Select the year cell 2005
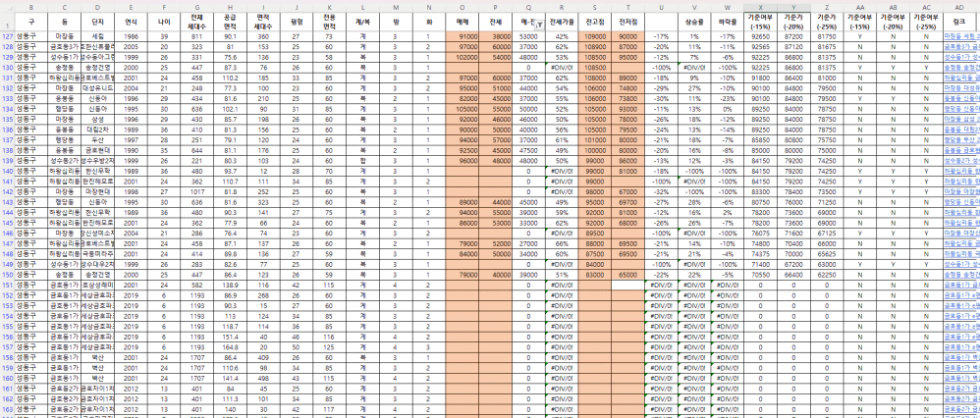980x418 pixels. (131, 47)
